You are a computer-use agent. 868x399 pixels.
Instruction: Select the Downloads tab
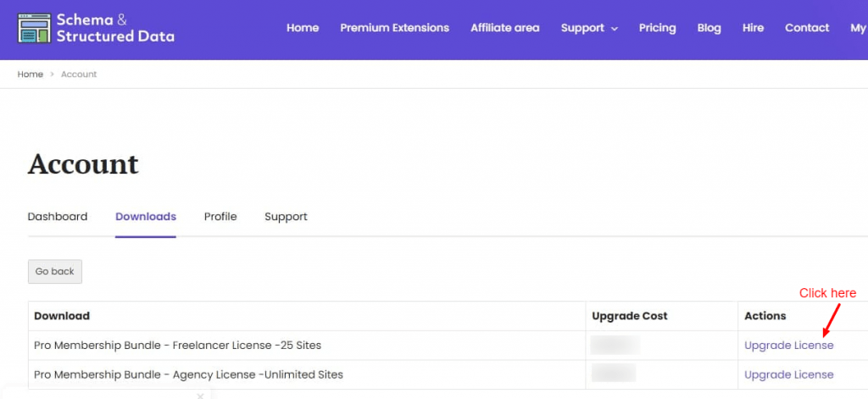point(146,216)
